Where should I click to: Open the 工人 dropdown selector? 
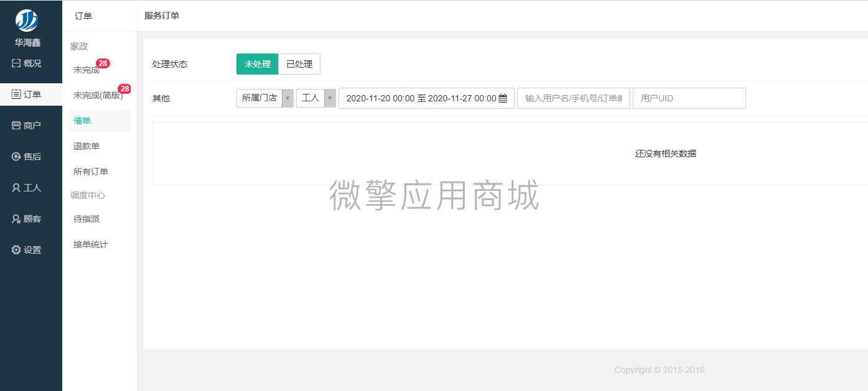coord(316,98)
